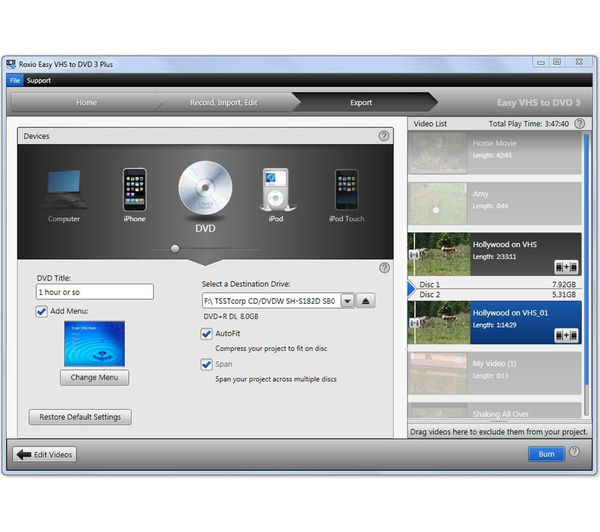Viewport: 600px width, 532px height.
Task: Switch to Record, Import, Edit step
Action: (224, 102)
